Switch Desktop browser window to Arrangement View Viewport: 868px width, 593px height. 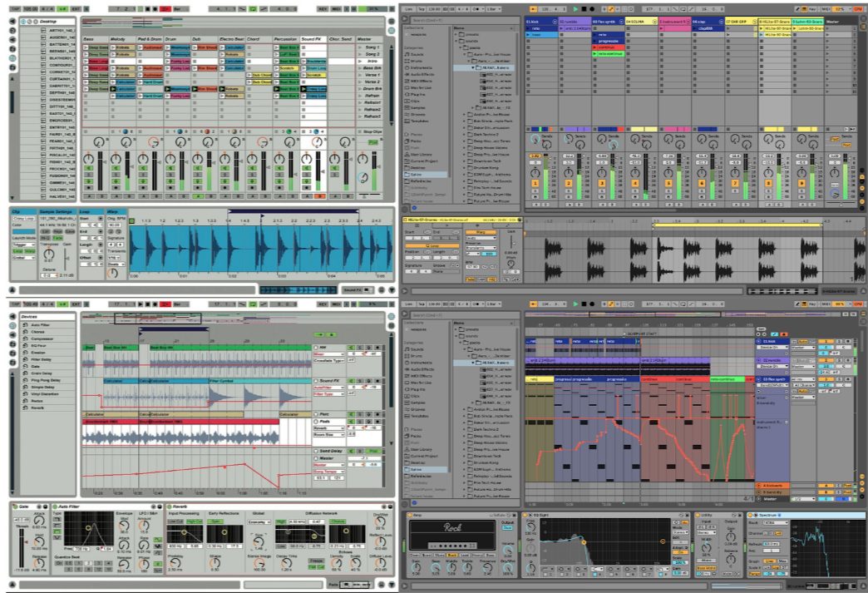(x=391, y=21)
